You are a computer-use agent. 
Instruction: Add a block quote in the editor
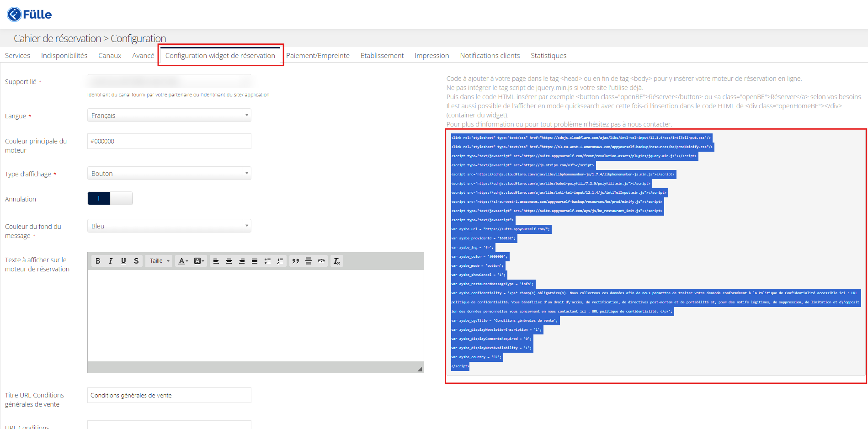(296, 261)
